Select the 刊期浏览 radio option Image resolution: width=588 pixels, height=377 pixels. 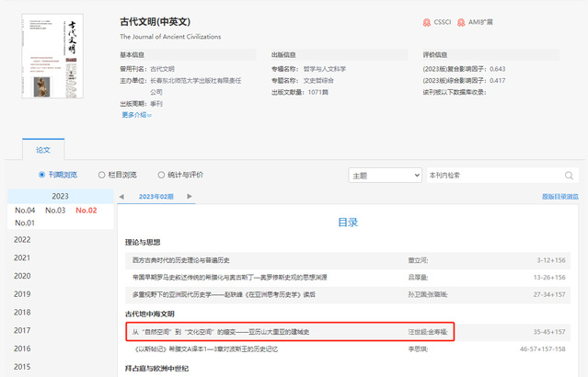click(41, 174)
